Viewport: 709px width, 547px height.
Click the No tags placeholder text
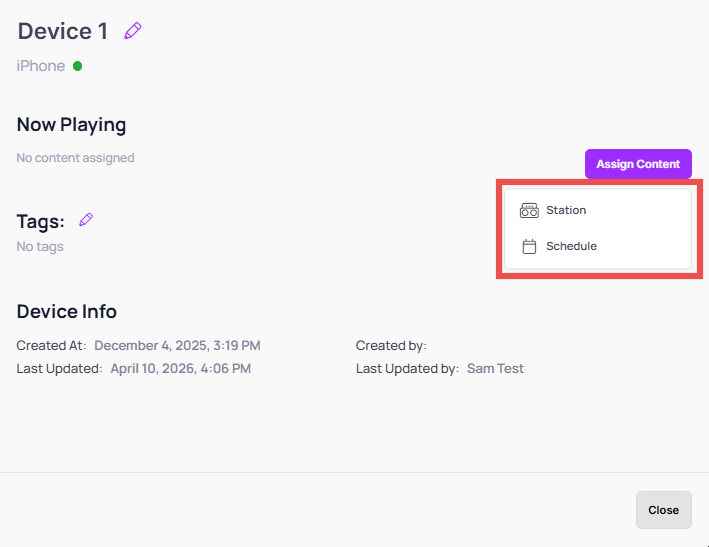40,246
